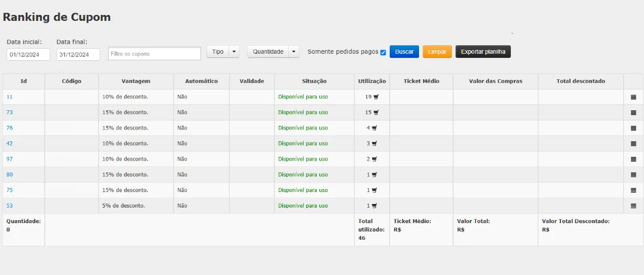Click the Exportar planilha button

(483, 52)
